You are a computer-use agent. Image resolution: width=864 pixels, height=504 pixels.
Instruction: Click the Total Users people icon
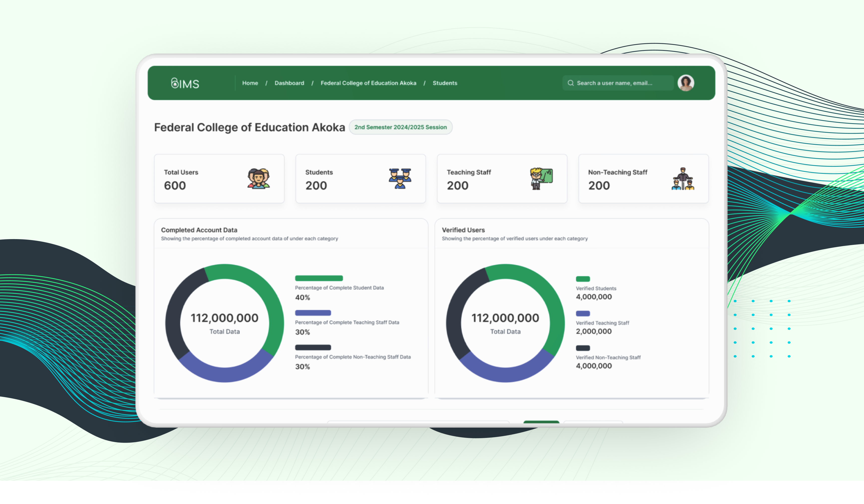click(258, 178)
